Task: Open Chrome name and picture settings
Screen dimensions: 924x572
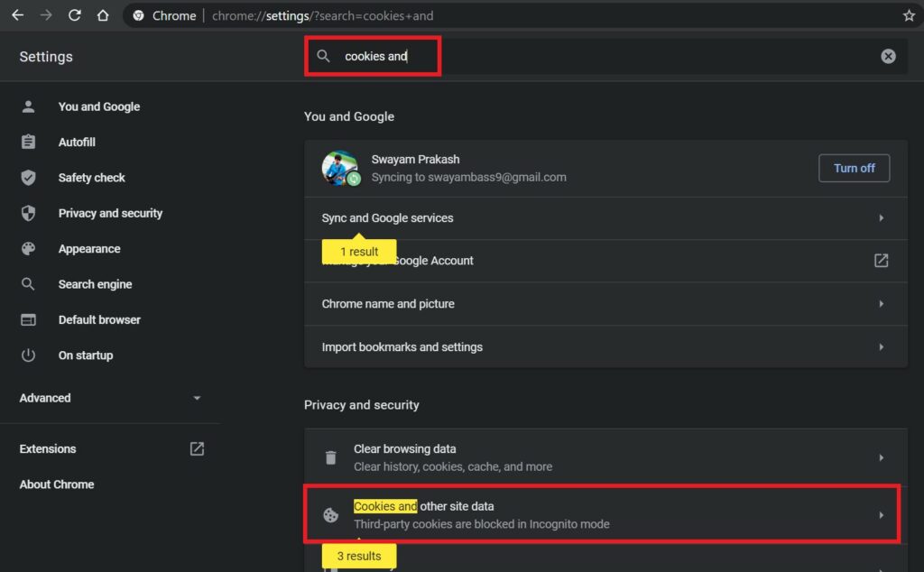Action: click(x=605, y=304)
